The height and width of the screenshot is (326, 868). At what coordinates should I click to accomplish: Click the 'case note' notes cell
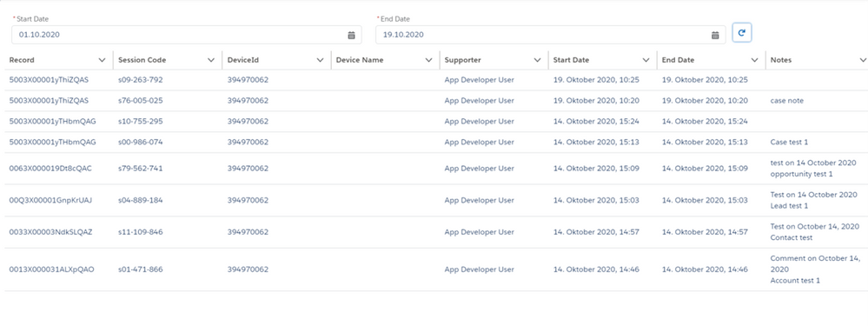pyautogui.click(x=787, y=101)
